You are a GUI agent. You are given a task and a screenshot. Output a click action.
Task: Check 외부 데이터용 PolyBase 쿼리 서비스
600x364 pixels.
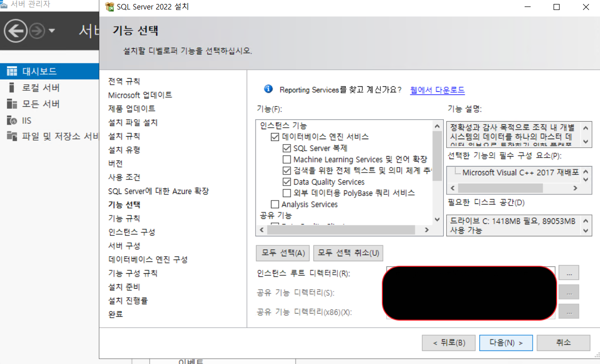pyautogui.click(x=287, y=193)
